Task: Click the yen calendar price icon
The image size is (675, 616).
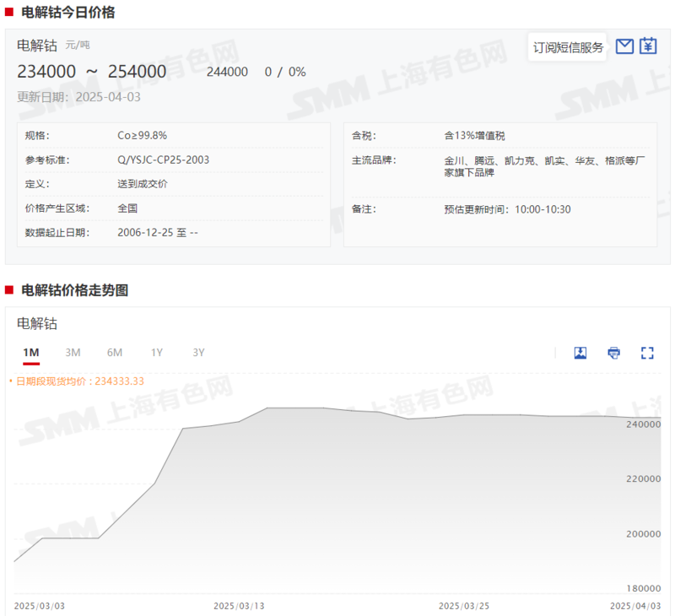Action: (648, 46)
